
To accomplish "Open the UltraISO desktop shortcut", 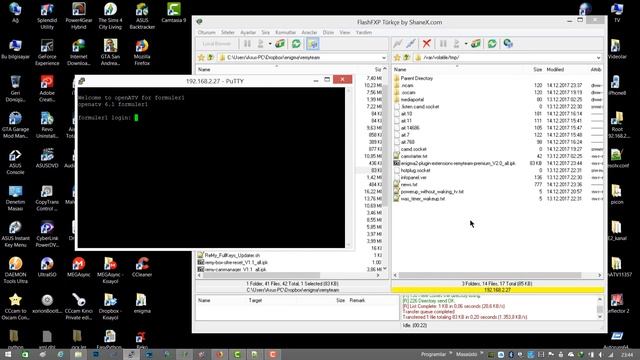I will [47, 267].
